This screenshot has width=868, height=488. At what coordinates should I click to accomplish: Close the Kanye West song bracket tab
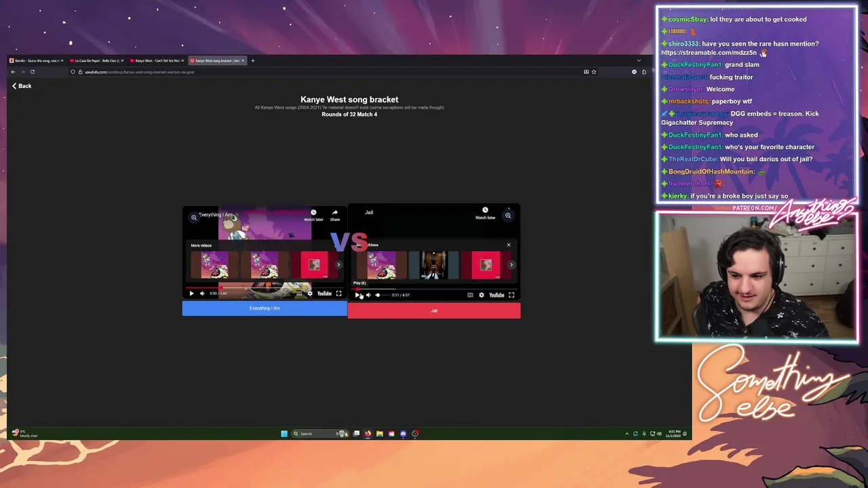click(x=243, y=61)
